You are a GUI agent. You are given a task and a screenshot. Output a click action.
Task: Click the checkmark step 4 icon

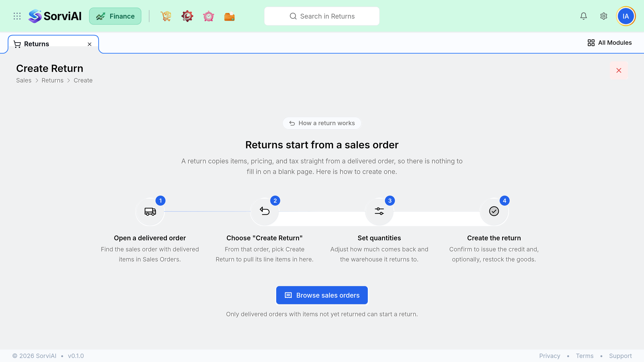pos(494,211)
